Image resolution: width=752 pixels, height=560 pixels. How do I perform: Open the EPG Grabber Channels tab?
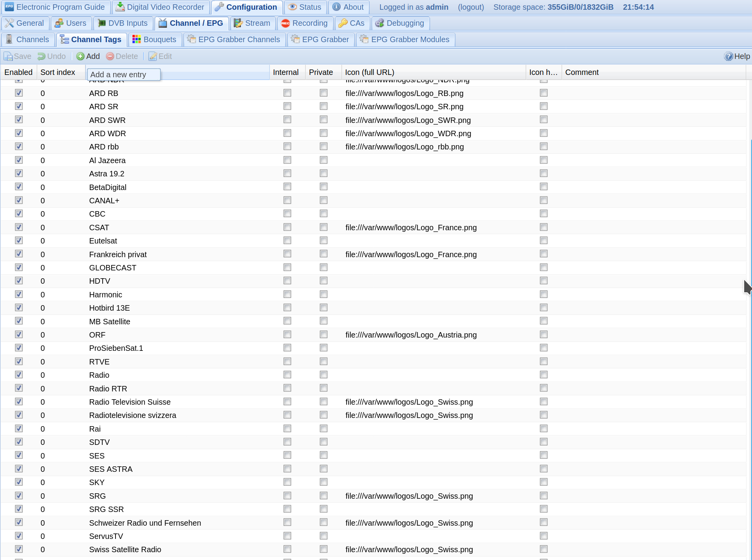pyautogui.click(x=234, y=39)
